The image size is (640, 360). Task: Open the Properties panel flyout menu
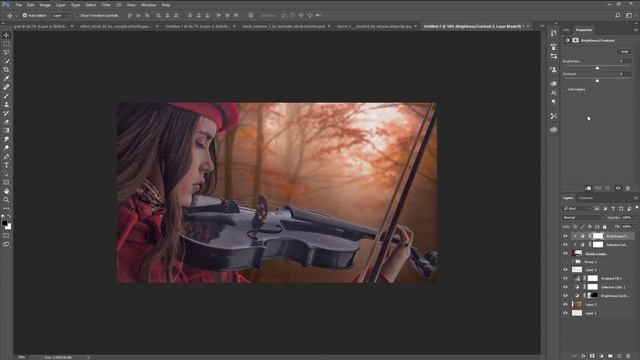coord(636,30)
